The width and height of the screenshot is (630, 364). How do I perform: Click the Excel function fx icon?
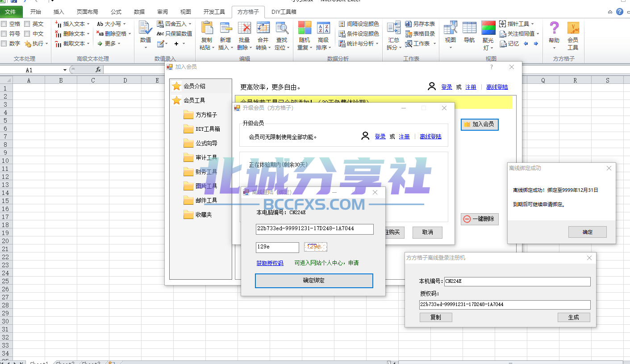[98, 70]
